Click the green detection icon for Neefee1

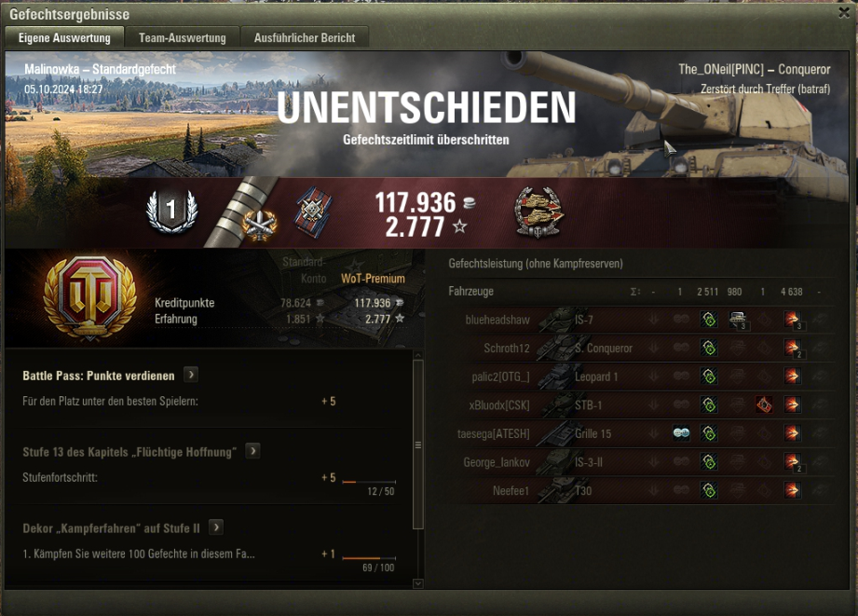coord(709,490)
